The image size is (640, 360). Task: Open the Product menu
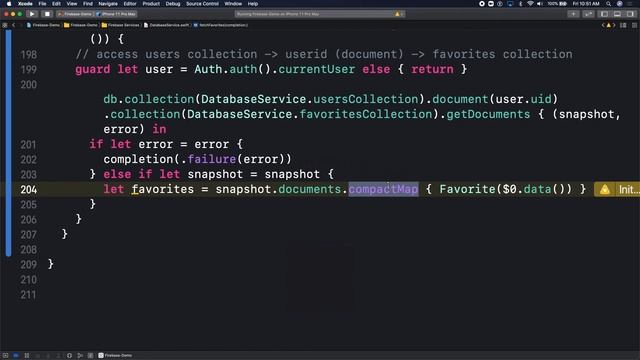151,4
